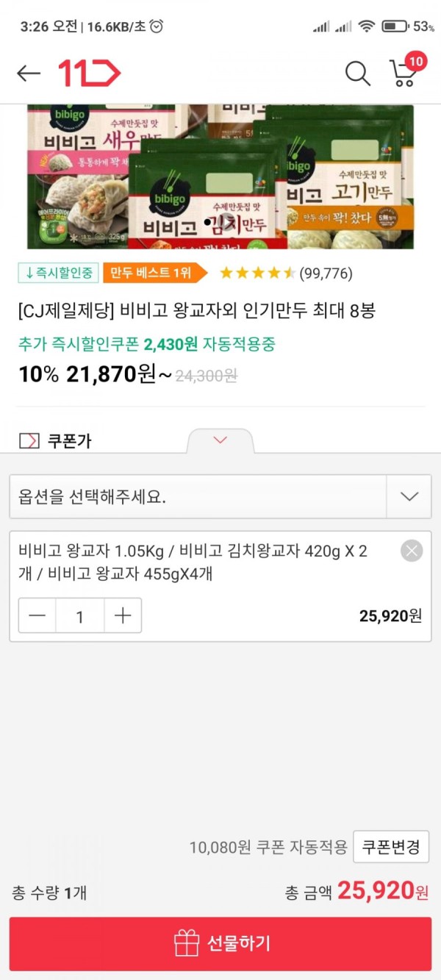Open the 만두 베스트 1위 badge
Image resolution: width=441 pixels, height=980 pixels.
point(154,273)
